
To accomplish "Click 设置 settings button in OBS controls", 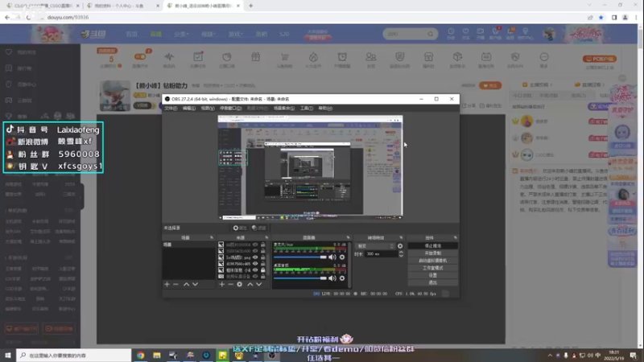I will [432, 275].
